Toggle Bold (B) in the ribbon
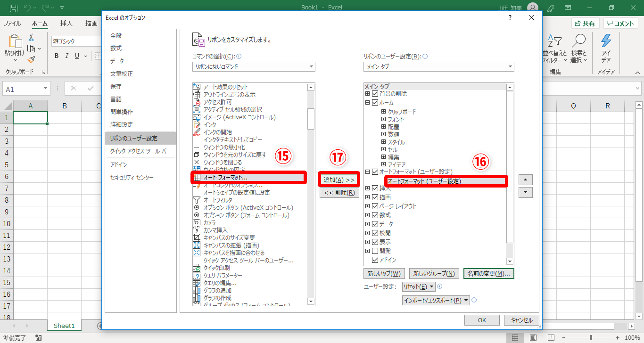Image resolution: width=644 pixels, height=343 pixels. point(57,56)
